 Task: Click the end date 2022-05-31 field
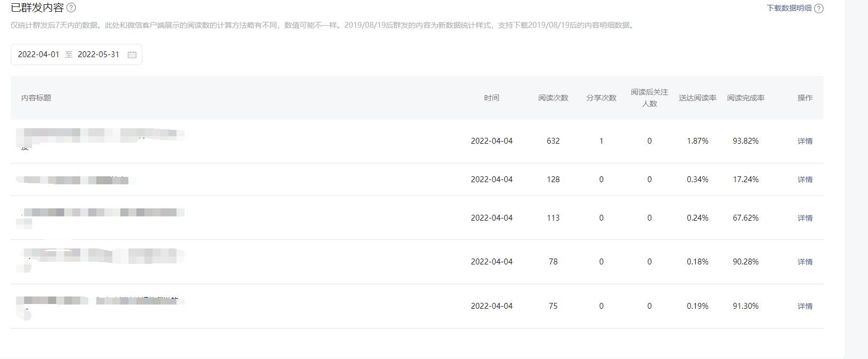coord(98,54)
